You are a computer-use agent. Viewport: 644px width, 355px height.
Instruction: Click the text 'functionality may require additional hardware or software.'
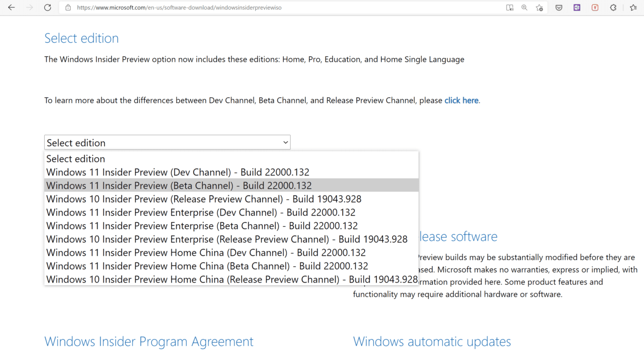point(458,294)
